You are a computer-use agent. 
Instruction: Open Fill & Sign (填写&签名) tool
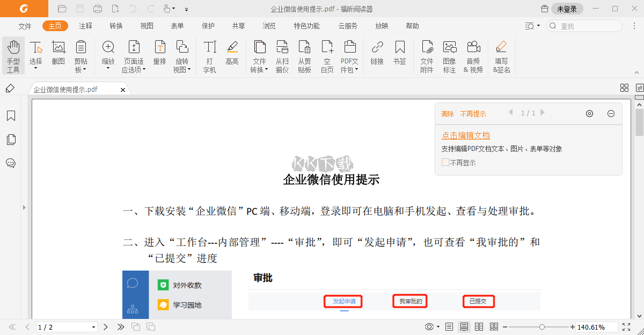point(501,54)
